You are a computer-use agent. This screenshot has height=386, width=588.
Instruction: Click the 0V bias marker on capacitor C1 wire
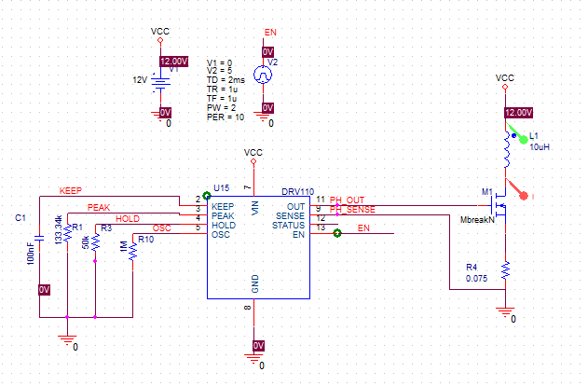(44, 290)
